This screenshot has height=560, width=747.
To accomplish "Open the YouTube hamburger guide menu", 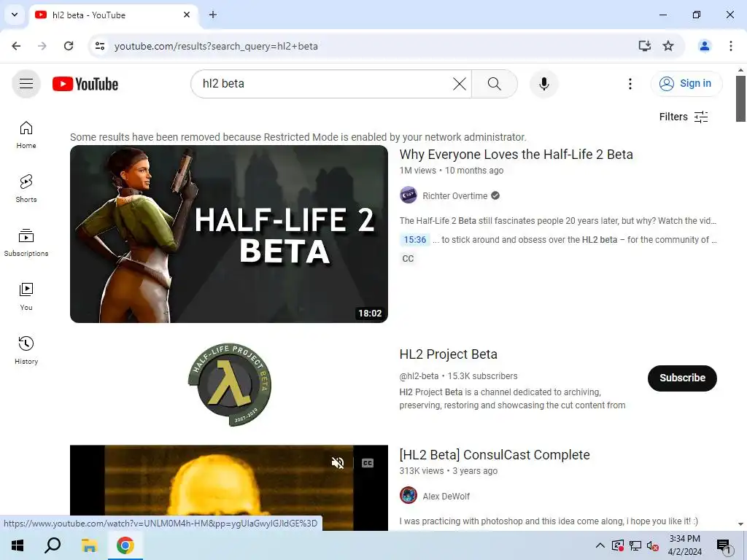I will tap(26, 84).
